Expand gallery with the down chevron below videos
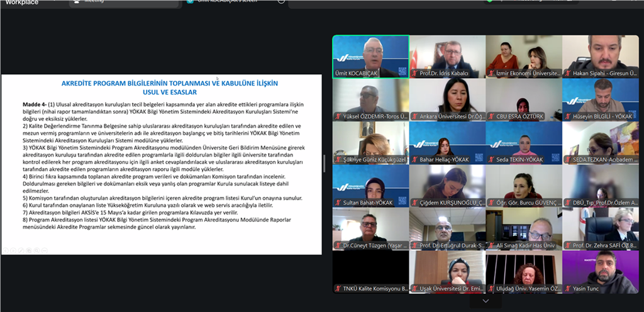The width and height of the screenshot is (644, 312). pyautogui.click(x=485, y=301)
